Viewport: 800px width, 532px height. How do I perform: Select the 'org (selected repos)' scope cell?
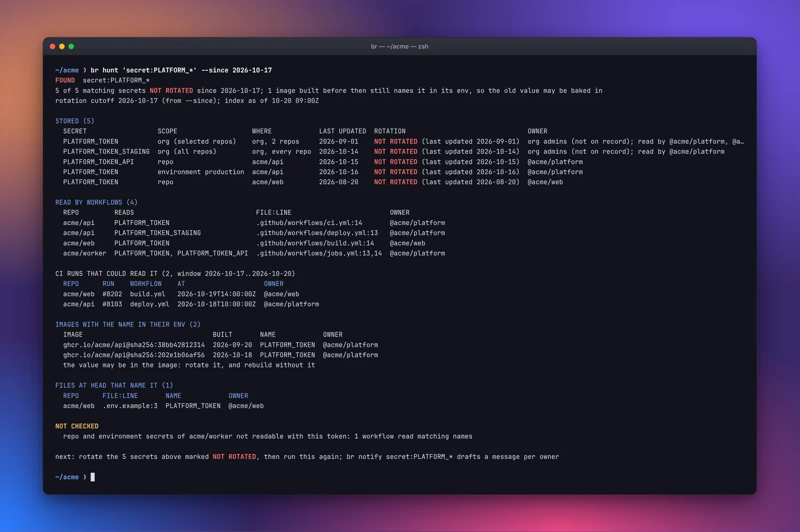click(x=197, y=142)
